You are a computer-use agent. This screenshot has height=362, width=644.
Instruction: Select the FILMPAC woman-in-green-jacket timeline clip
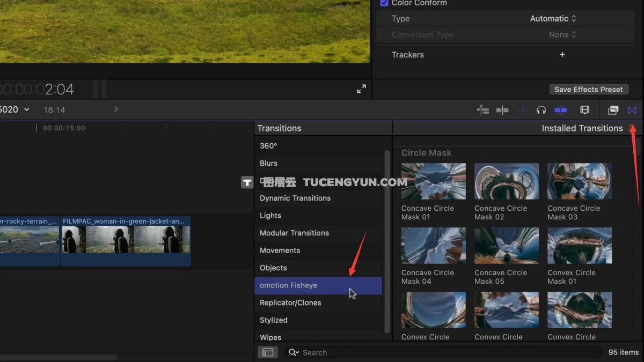(x=126, y=241)
